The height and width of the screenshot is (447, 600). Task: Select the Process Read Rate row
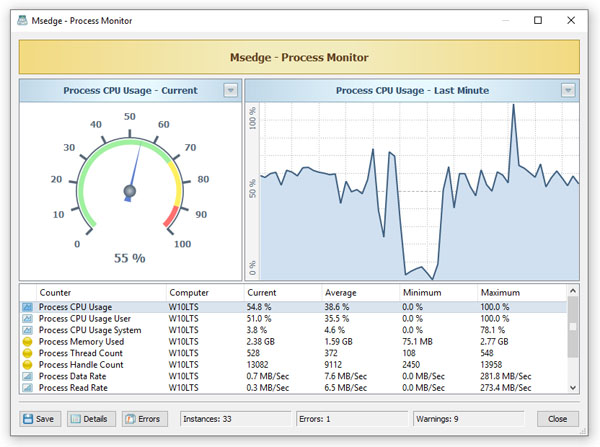point(293,388)
